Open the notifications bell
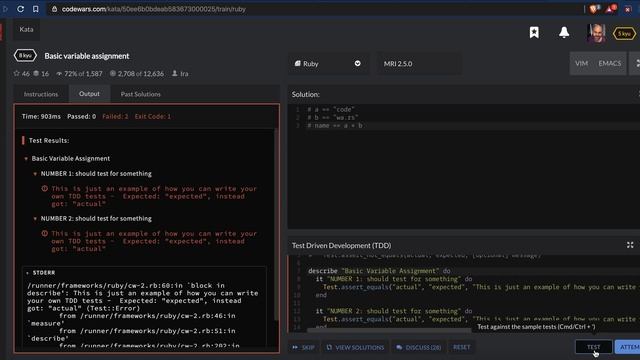 [x=564, y=32]
